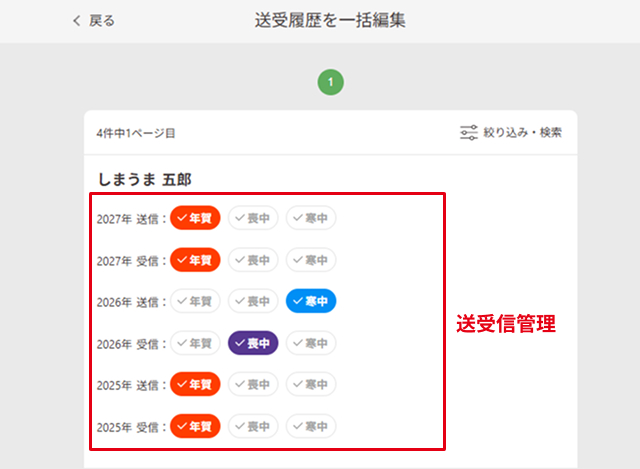Toggle off 年賀 for 2025年 送信
Image resolution: width=640 pixels, height=469 pixels.
point(195,384)
